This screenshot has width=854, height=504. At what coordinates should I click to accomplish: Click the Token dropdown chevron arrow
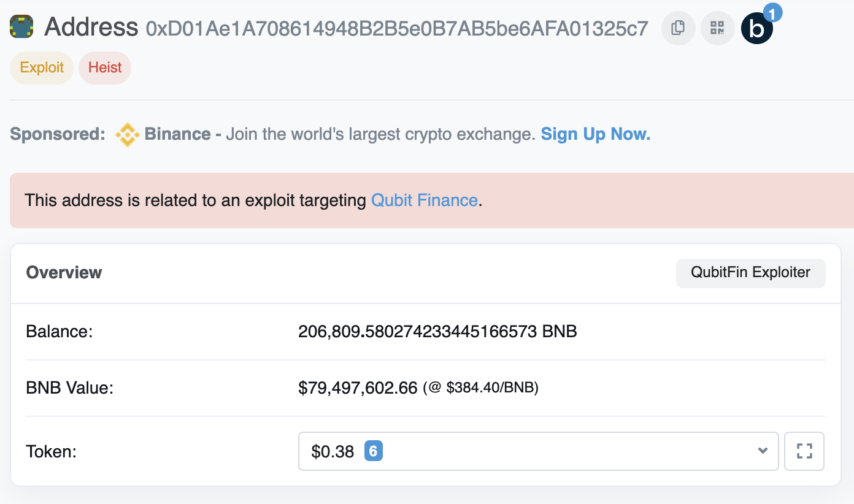tap(763, 451)
